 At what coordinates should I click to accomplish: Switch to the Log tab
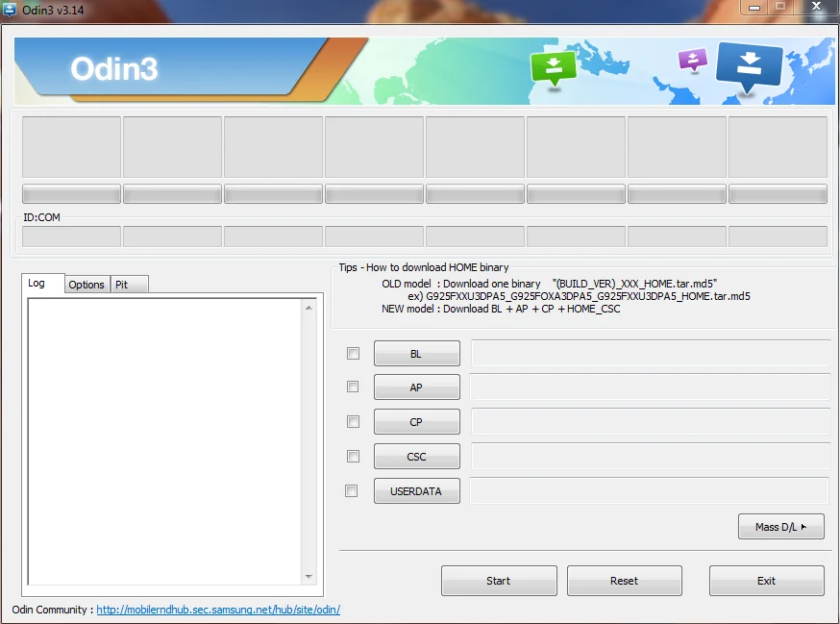43,283
